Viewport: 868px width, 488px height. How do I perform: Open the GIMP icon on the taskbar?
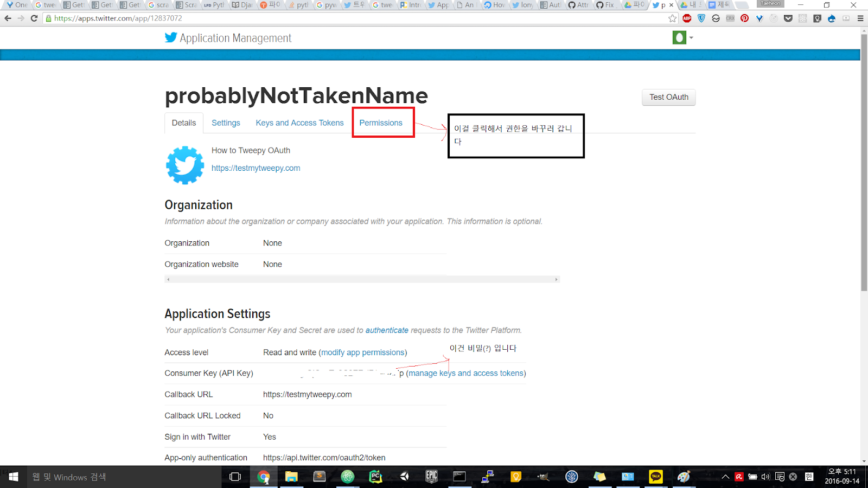click(x=543, y=477)
